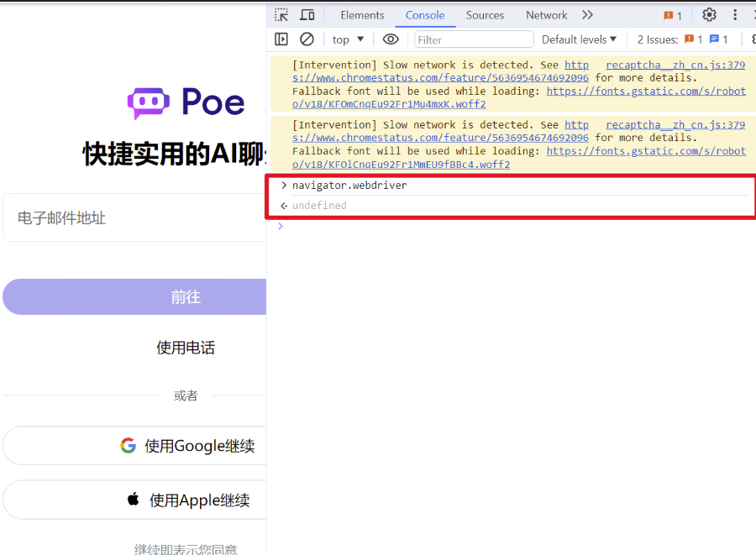The image size is (756, 555).
Task: Create a live expression with the eye icon
Action: click(x=391, y=39)
